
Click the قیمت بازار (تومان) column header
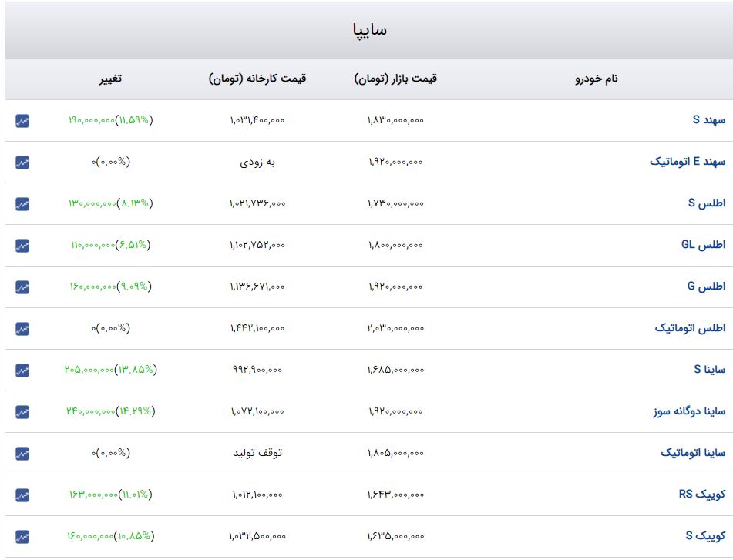tap(395, 79)
